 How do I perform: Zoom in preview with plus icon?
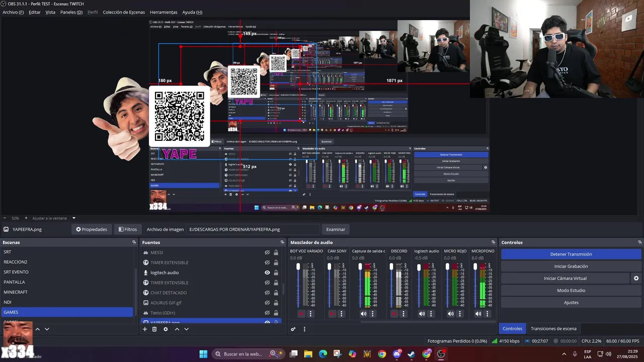(x=26, y=218)
